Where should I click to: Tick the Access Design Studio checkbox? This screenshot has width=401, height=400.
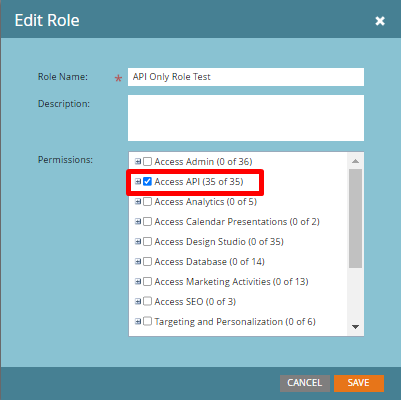(147, 242)
